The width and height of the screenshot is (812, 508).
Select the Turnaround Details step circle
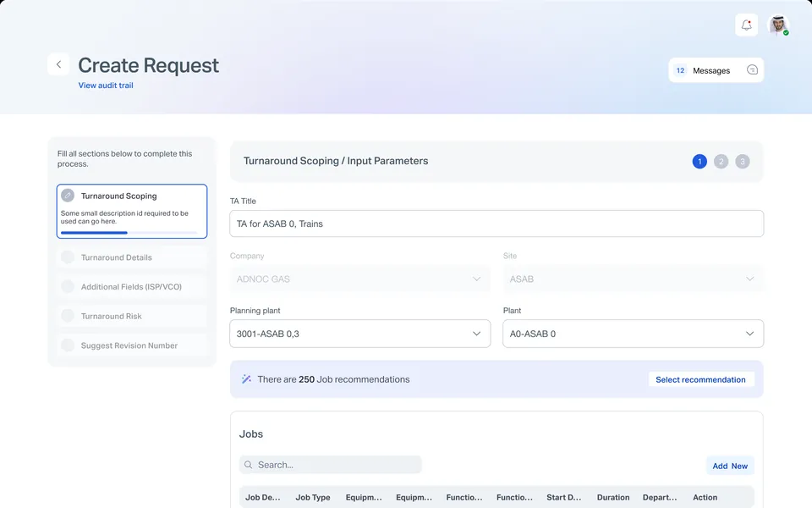pyautogui.click(x=68, y=257)
